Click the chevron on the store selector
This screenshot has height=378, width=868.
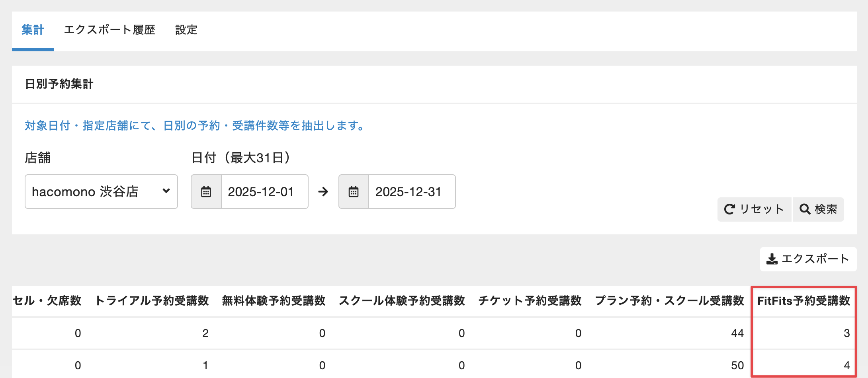(x=167, y=192)
